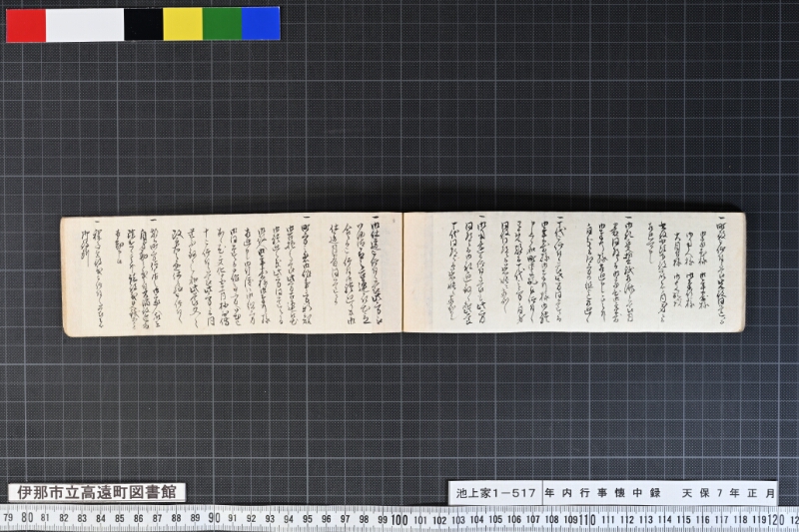Select the green patch on the color chart
The image size is (799, 532).
222,23
